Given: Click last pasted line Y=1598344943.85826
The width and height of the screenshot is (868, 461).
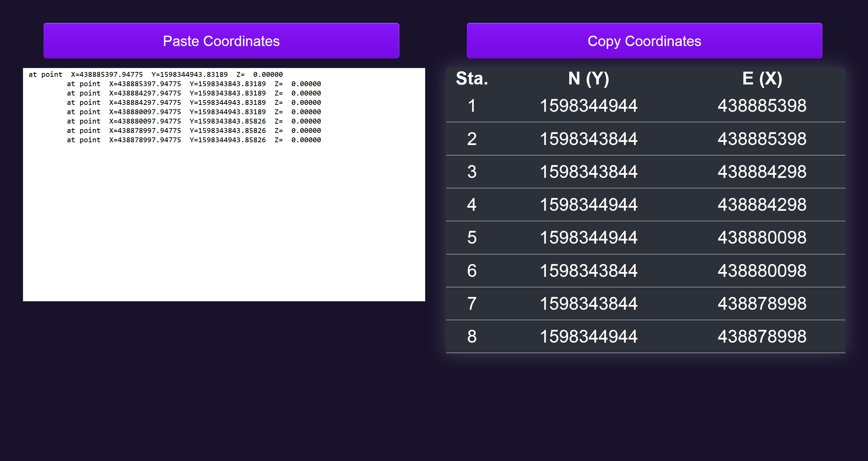Looking at the screenshot, I should pos(228,140).
